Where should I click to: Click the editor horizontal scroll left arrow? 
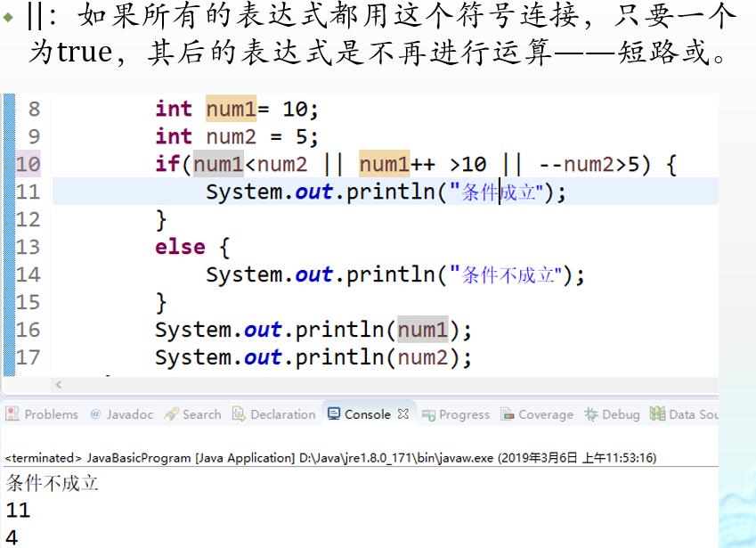pyautogui.click(x=59, y=384)
